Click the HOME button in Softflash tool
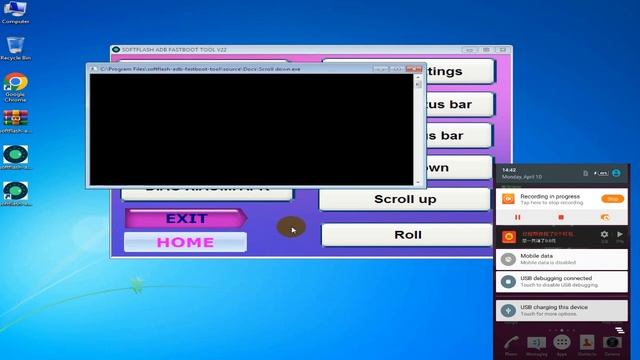This screenshot has width=640, height=360. click(x=185, y=242)
